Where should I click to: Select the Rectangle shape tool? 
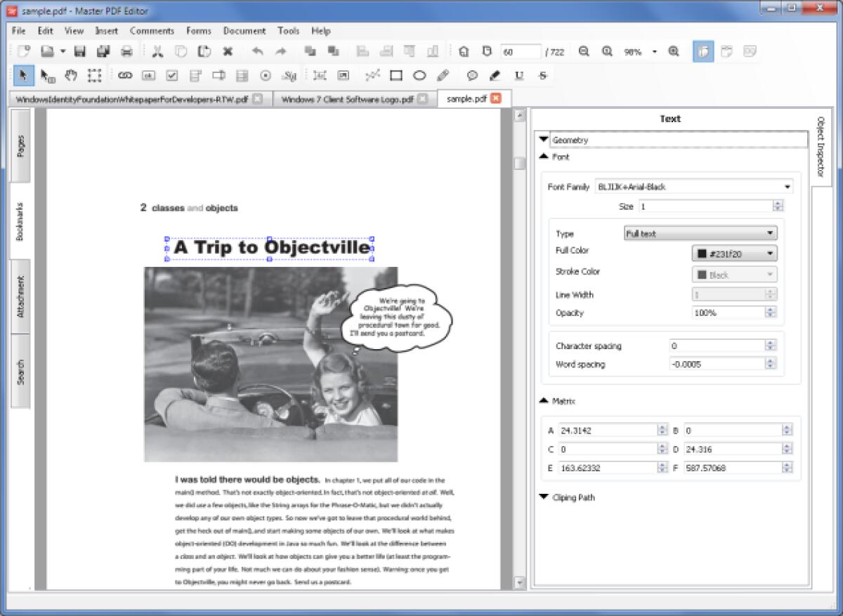click(397, 75)
